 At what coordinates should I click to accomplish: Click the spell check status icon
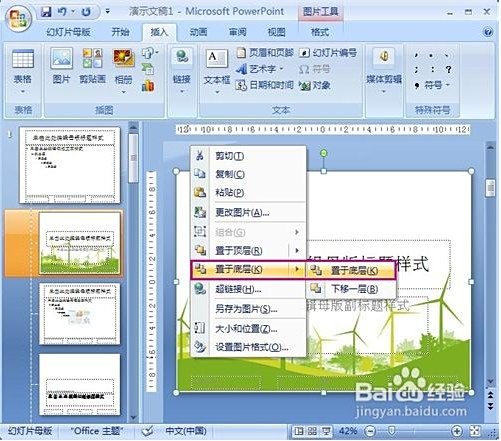[x=147, y=431]
